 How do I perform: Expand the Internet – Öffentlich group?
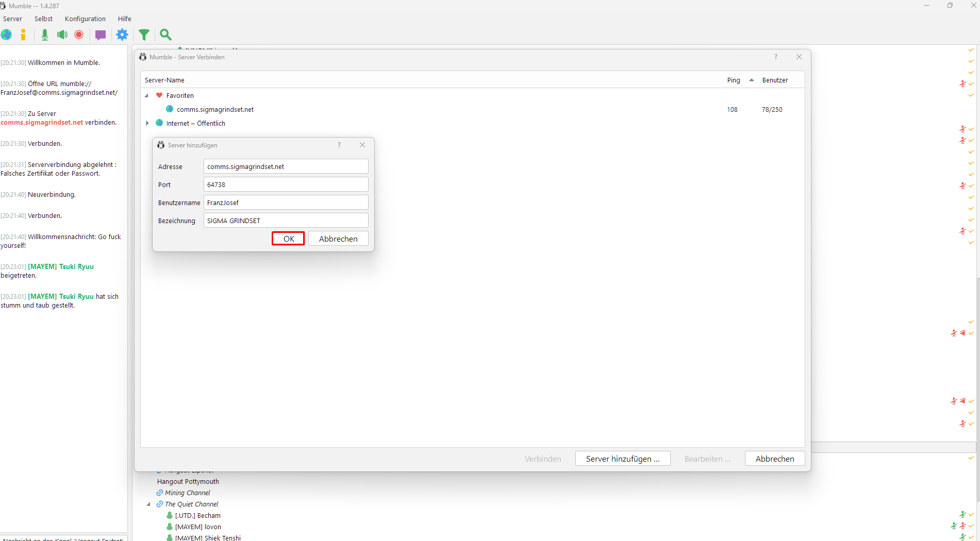point(147,123)
